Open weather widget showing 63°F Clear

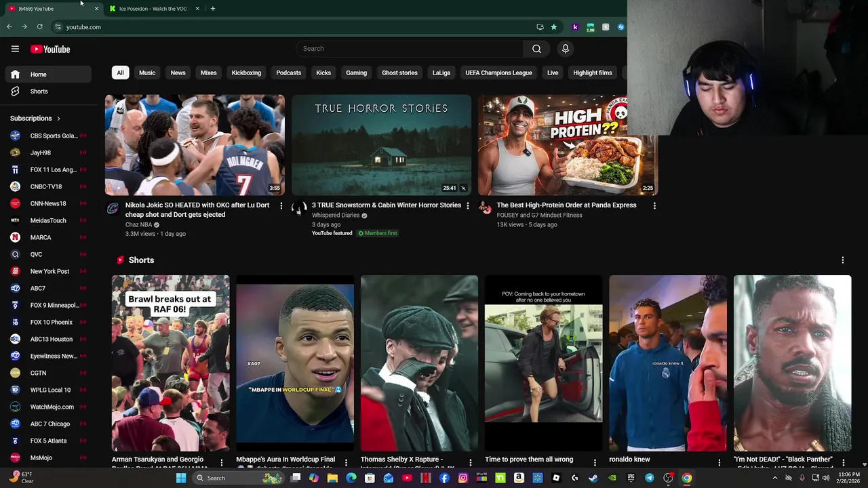click(20, 478)
